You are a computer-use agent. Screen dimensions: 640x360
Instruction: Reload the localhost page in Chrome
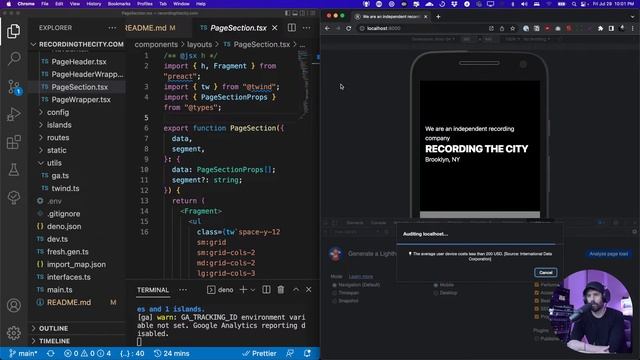349,28
